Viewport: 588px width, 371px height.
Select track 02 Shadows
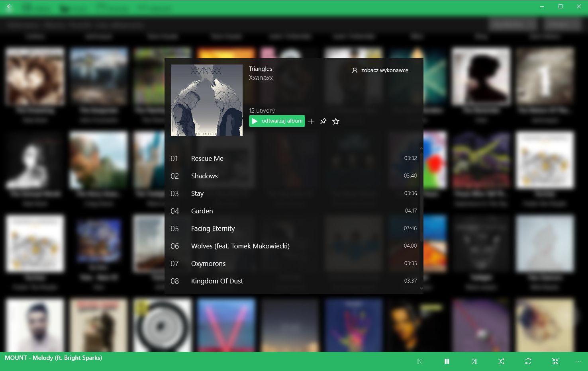click(294, 176)
